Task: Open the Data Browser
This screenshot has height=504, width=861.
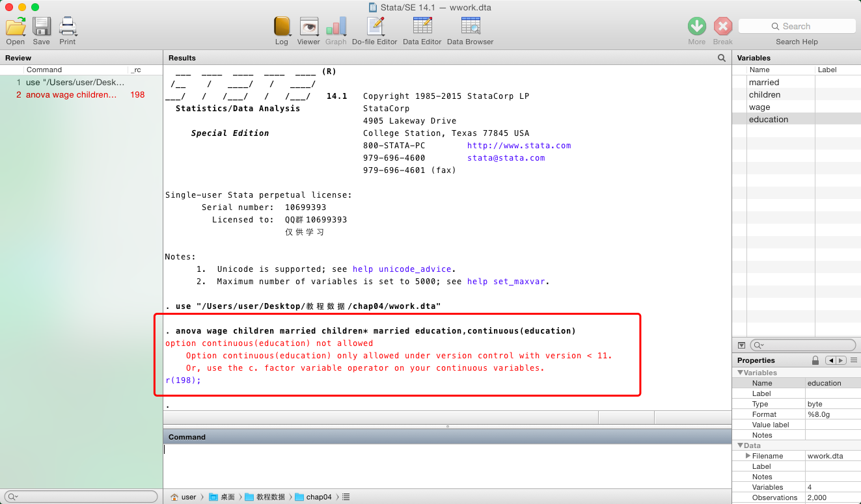Action: click(471, 27)
